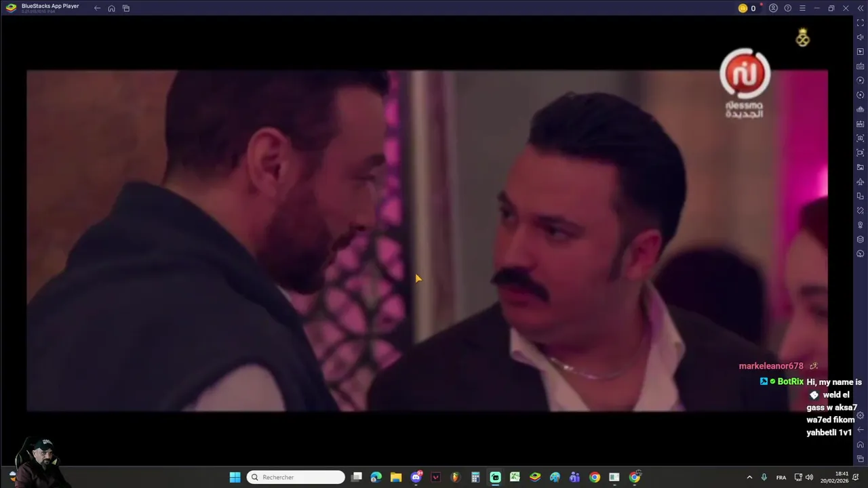
Task: Open the BlueStacks recent apps icon
Action: tap(126, 8)
